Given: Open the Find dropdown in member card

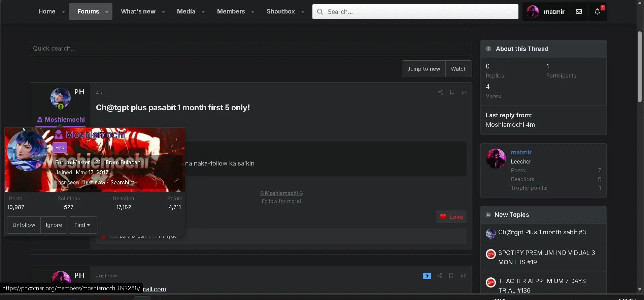Looking at the screenshot, I should [83, 225].
